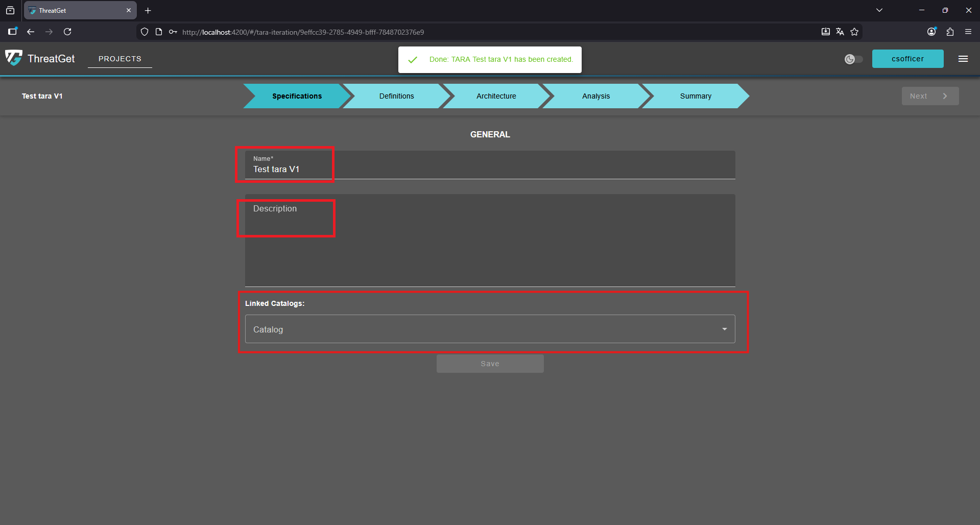Click the ThreatGet logo icon
The height and width of the screenshot is (525, 980).
[x=14, y=58]
